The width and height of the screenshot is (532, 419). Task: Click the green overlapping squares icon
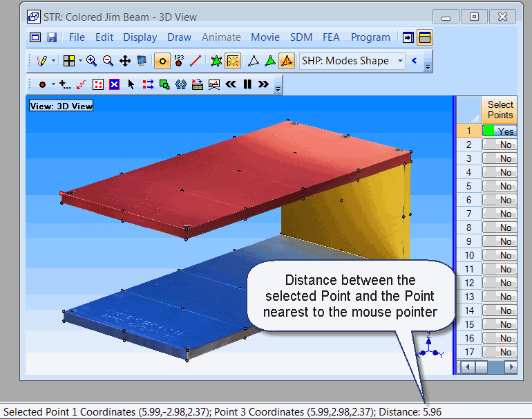coord(164,84)
